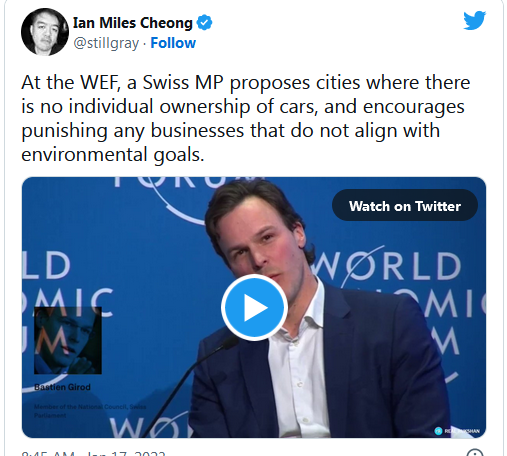
Task: Click the Member of the National Council caption
Action: tap(90, 411)
